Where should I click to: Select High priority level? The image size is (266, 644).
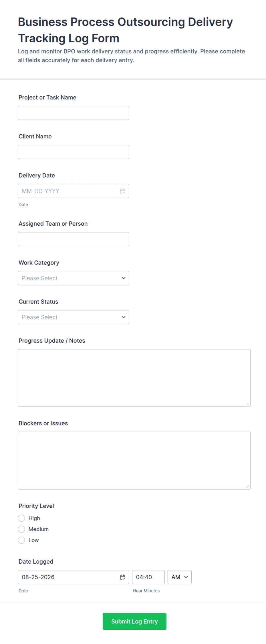pos(21,518)
